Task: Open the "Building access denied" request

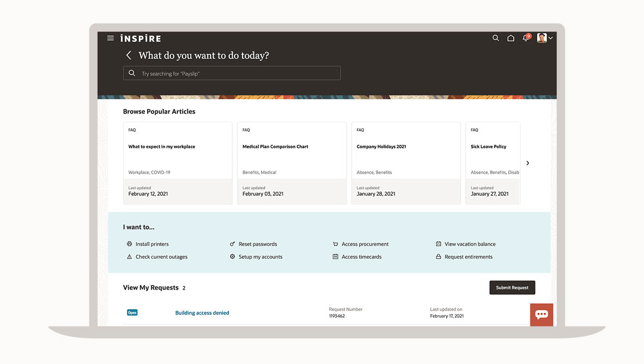Action: [202, 313]
